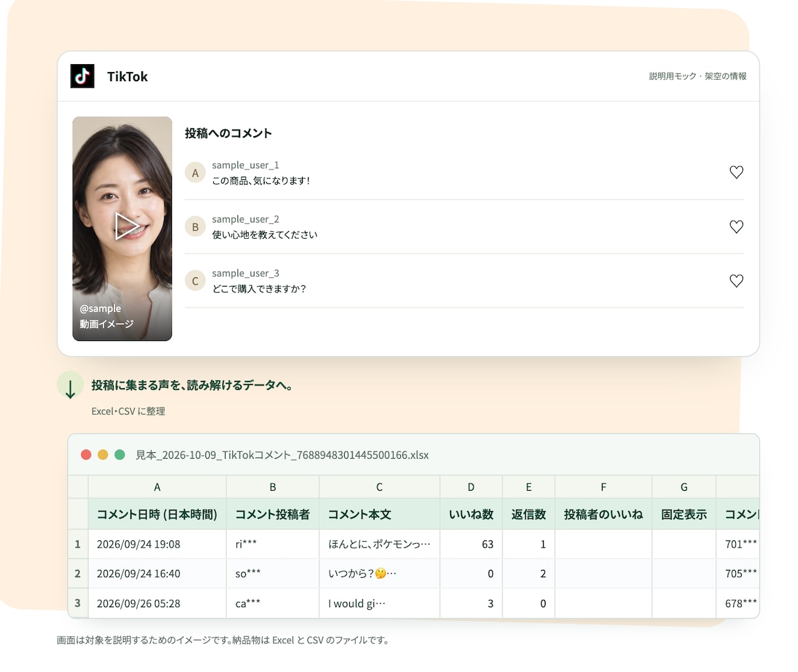Screen dimensions: 798x672
Task: Select likes cell with value 63
Action: [471, 544]
